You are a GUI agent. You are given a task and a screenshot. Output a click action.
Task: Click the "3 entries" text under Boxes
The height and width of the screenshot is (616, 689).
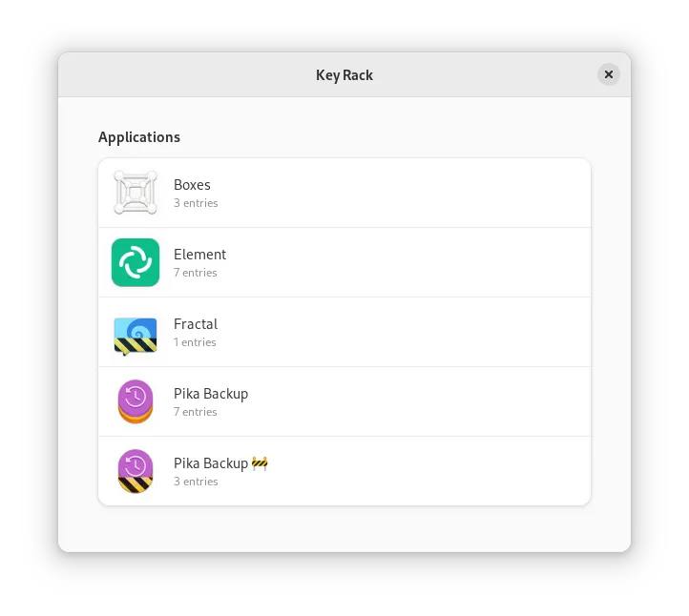point(196,203)
